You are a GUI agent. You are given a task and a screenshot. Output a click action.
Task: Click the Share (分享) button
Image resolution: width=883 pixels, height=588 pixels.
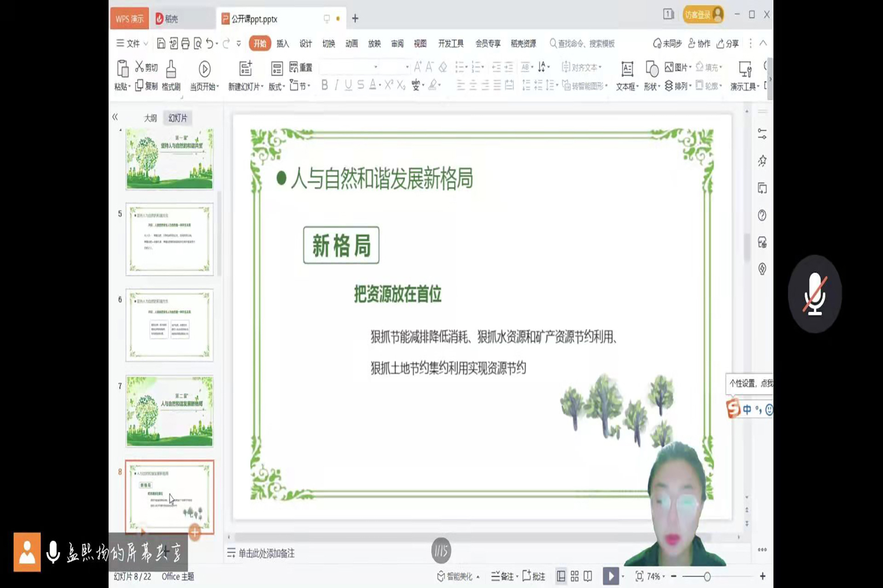(728, 44)
